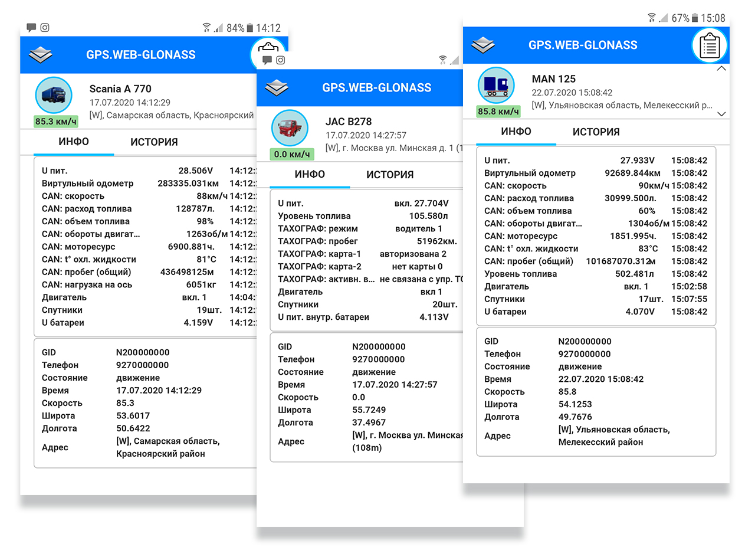The width and height of the screenshot is (755, 560).
Task: Tap Instagram notification icon in Scania status bar
Action: [45, 27]
